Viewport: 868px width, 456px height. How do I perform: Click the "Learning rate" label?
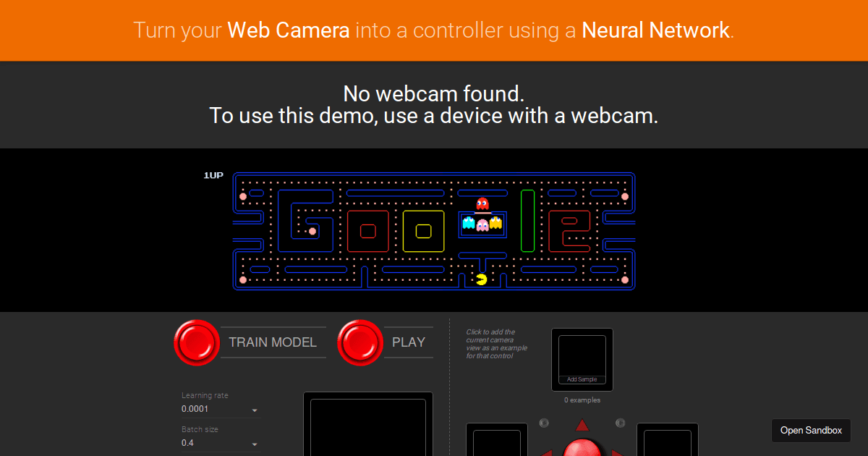pyautogui.click(x=205, y=395)
